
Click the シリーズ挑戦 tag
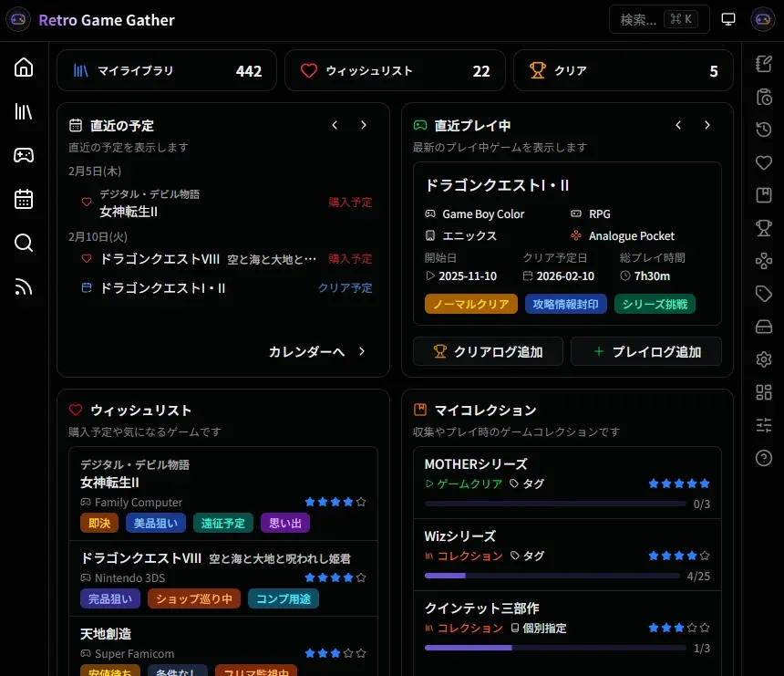tap(655, 304)
